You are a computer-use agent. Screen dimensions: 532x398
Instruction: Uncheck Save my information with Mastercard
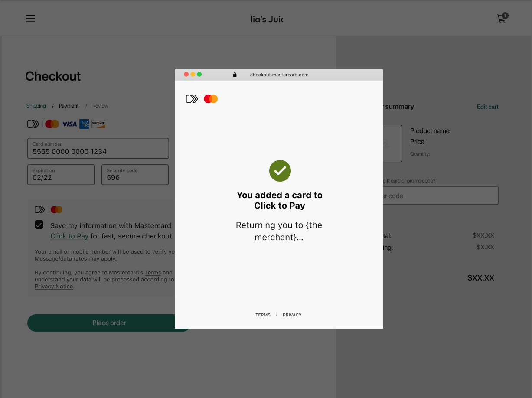click(39, 225)
